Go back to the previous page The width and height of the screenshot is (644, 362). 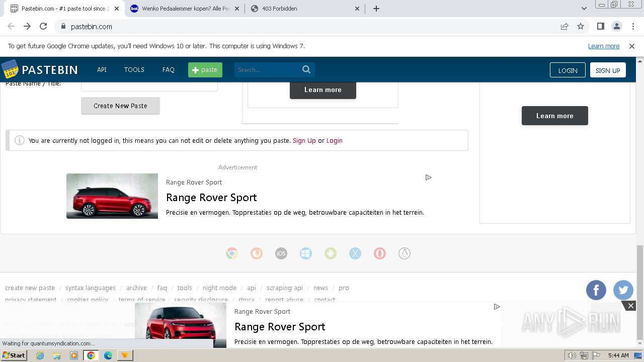pos(11,26)
